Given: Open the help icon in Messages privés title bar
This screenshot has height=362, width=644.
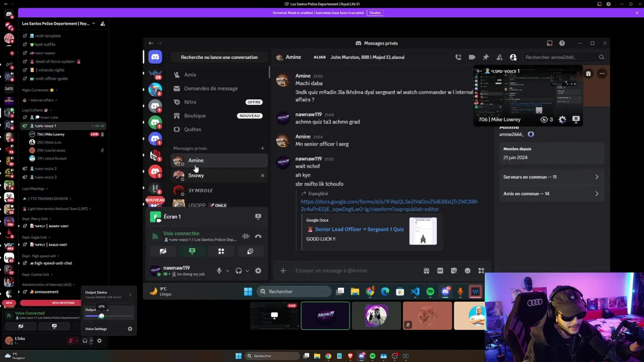Looking at the screenshot, I should pos(562,43).
